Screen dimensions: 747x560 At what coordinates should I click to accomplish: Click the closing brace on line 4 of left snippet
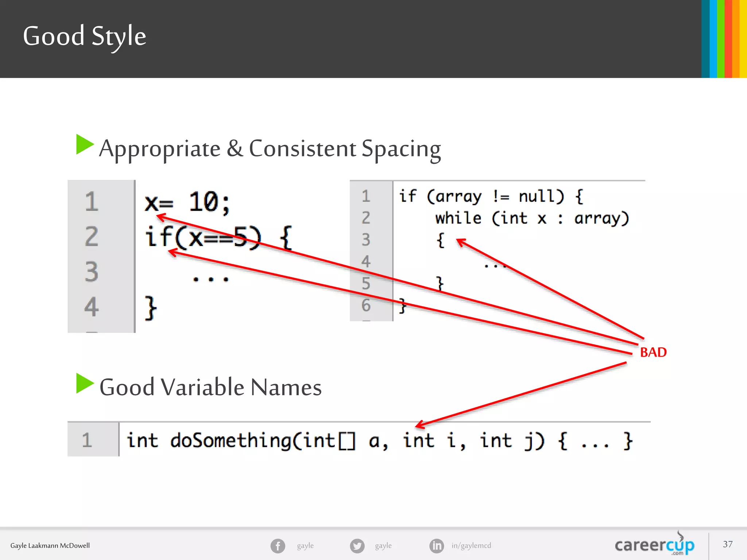click(x=151, y=308)
